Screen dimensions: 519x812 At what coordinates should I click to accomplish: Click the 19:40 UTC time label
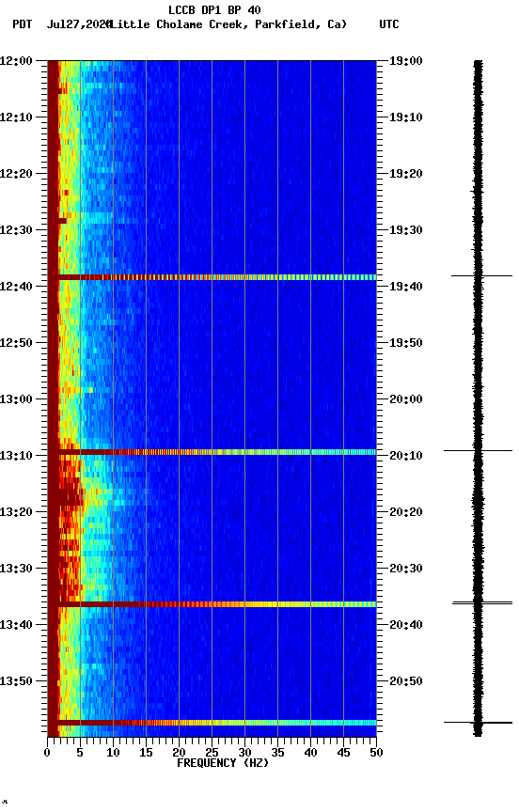[406, 287]
